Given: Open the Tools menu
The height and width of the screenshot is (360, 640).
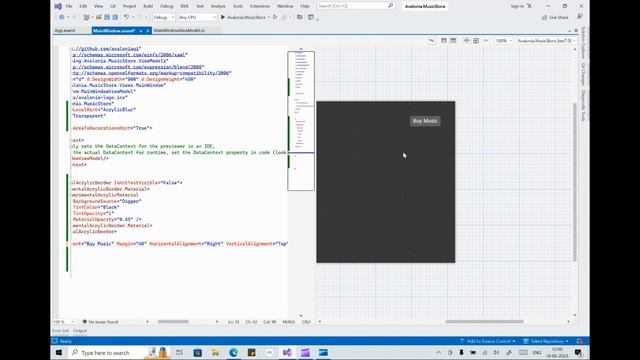Looking at the screenshot, I should pyautogui.click(x=238, y=6).
